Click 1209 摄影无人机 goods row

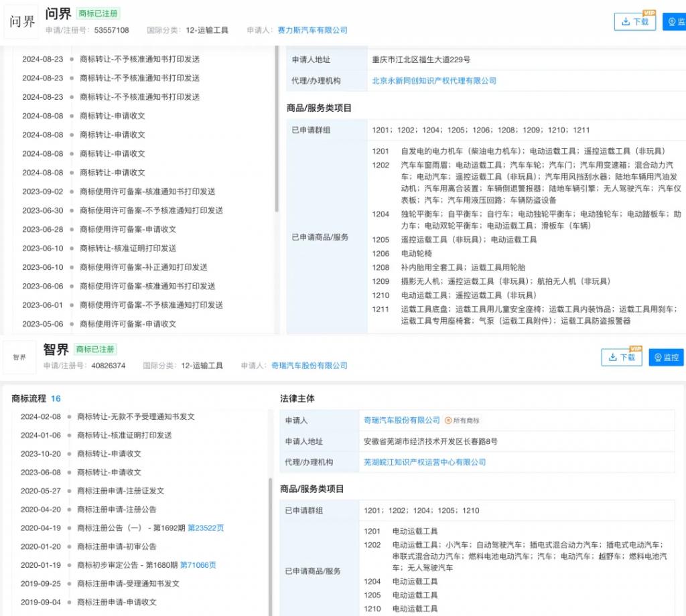491,281
